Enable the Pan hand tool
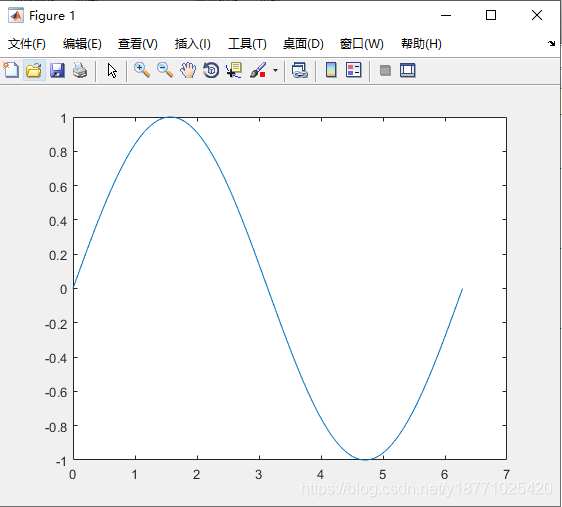This screenshot has width=562, height=507. click(x=188, y=70)
